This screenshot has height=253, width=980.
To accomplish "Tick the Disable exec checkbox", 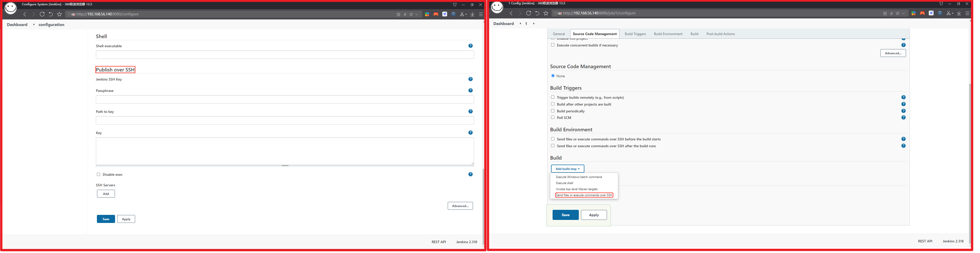I will pyautogui.click(x=99, y=174).
